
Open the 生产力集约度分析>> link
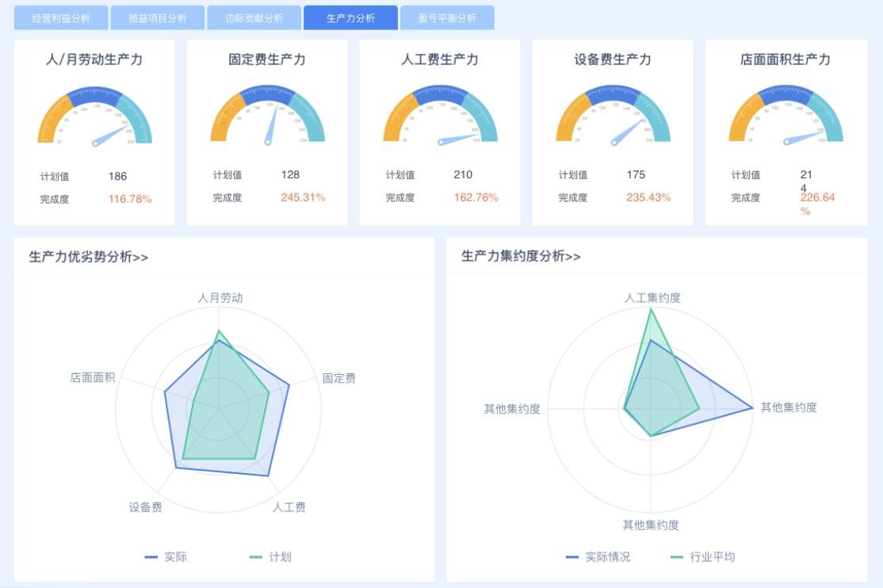pos(522,254)
